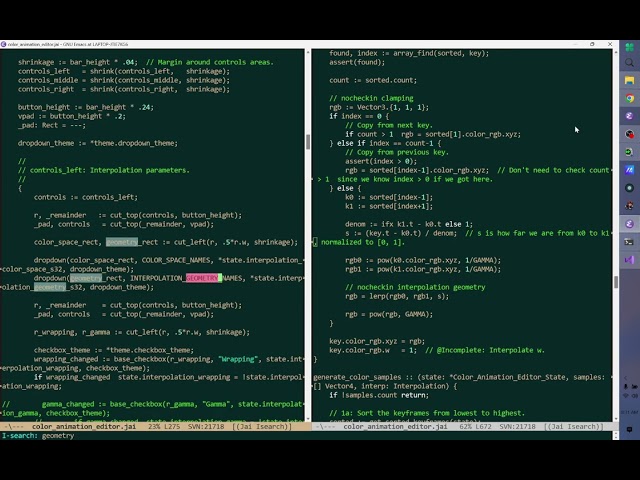The image size is (640, 480).
Task: Click "SVN:21718" in the right mode line
Action: pyautogui.click(x=517, y=427)
